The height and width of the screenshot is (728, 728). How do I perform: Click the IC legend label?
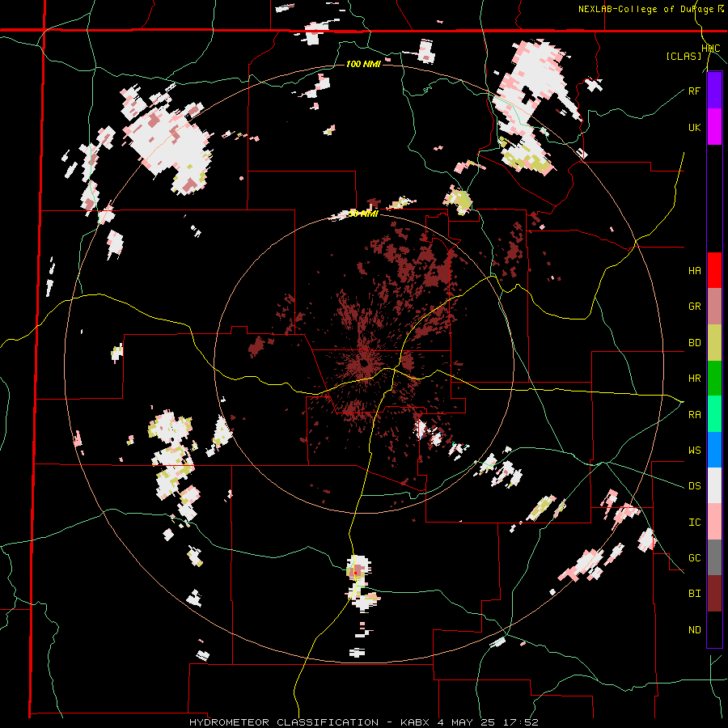coord(694,523)
